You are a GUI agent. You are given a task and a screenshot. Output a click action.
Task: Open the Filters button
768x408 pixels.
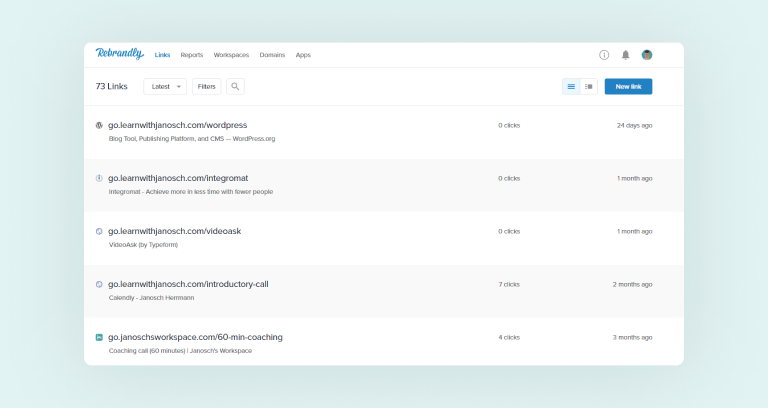pyautogui.click(x=207, y=86)
